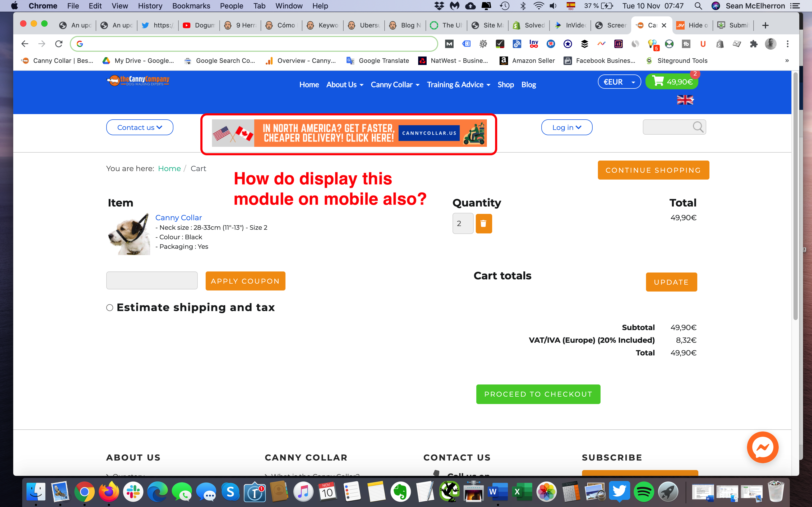Screen dimensions: 812x507
Task: Click the coupon code input field
Action: pos(152,280)
